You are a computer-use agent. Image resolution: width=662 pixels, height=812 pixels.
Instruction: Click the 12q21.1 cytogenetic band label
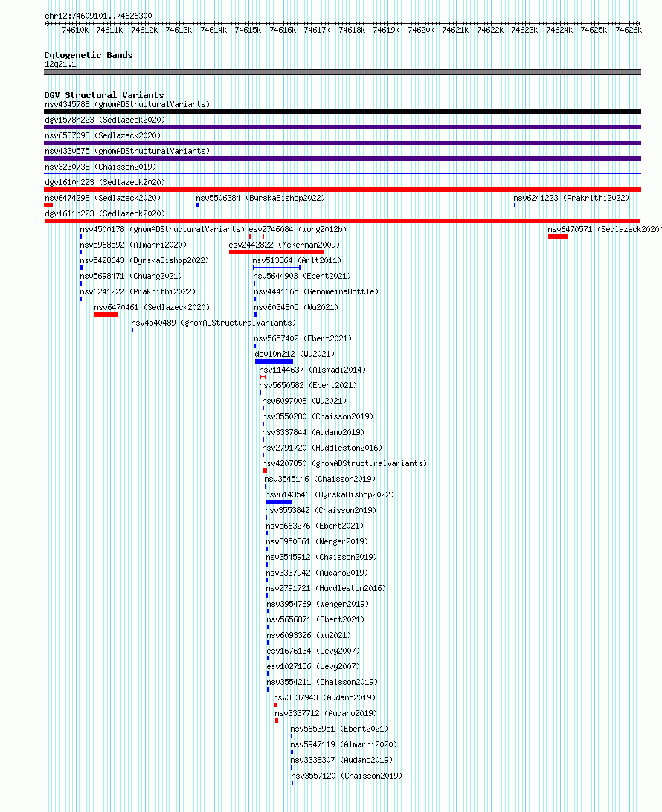tap(60, 64)
